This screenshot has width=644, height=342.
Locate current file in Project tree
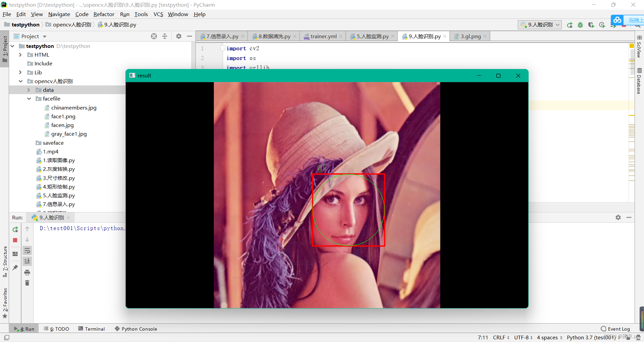(154, 36)
